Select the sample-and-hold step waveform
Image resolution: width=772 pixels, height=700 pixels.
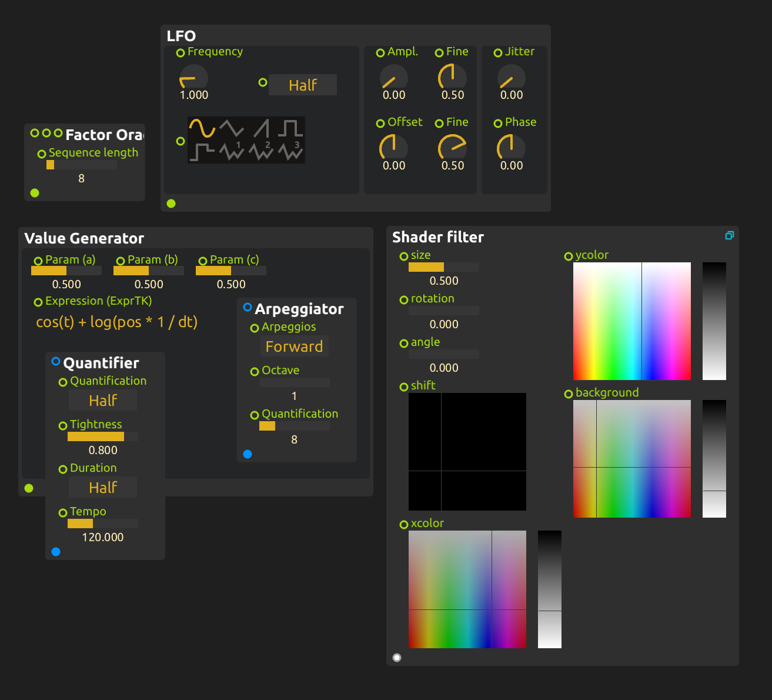coord(202,152)
